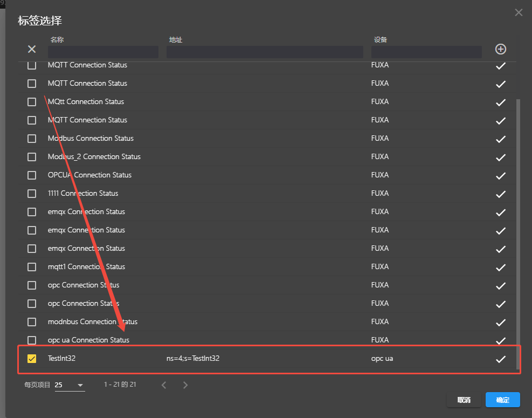Select the mqtt1 Connection Status checkbox
532x418 pixels.
point(32,267)
